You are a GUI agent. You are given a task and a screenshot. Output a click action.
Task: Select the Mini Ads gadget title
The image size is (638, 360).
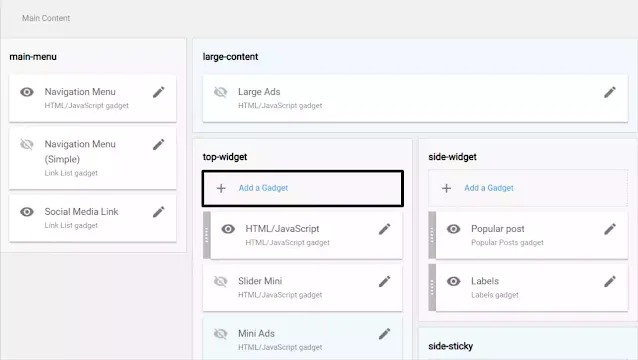coord(256,334)
